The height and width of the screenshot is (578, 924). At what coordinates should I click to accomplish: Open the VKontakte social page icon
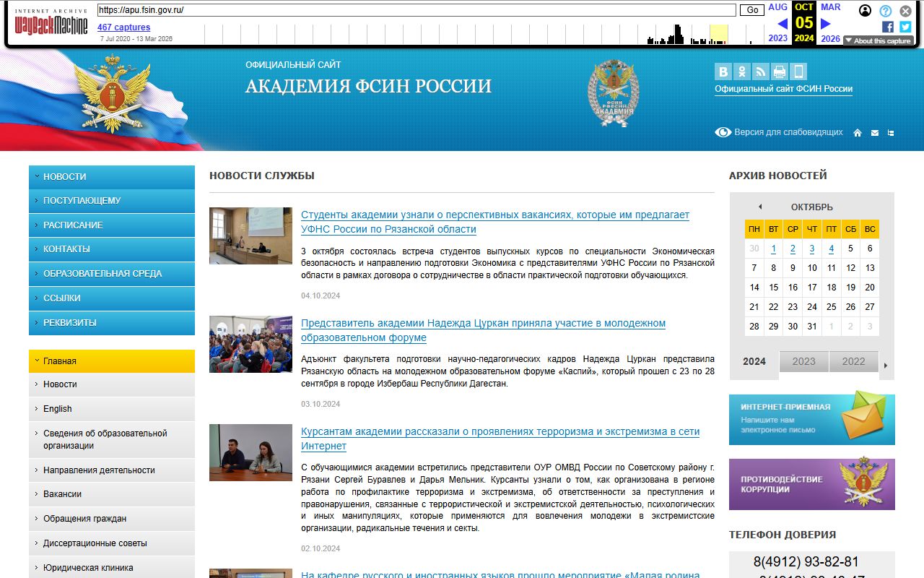pos(723,72)
